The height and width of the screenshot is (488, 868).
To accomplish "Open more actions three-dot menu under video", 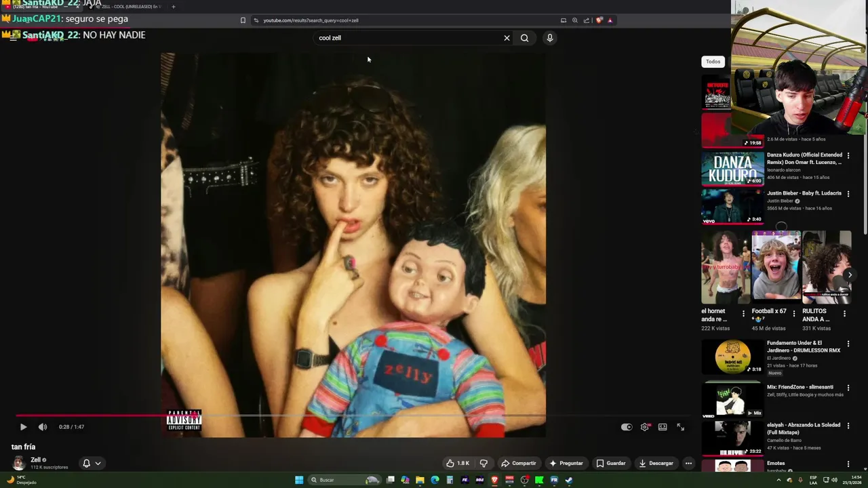I will point(688,464).
